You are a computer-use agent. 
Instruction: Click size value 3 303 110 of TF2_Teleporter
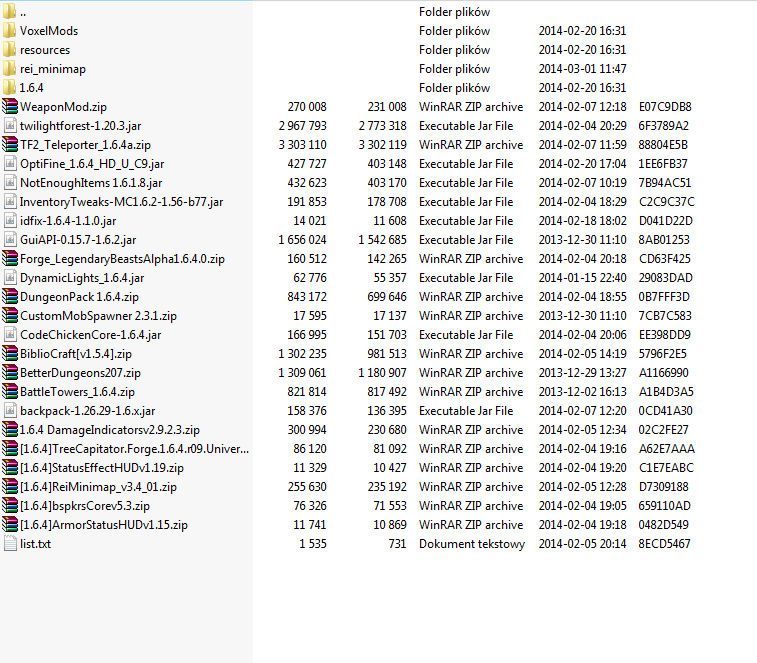303,144
